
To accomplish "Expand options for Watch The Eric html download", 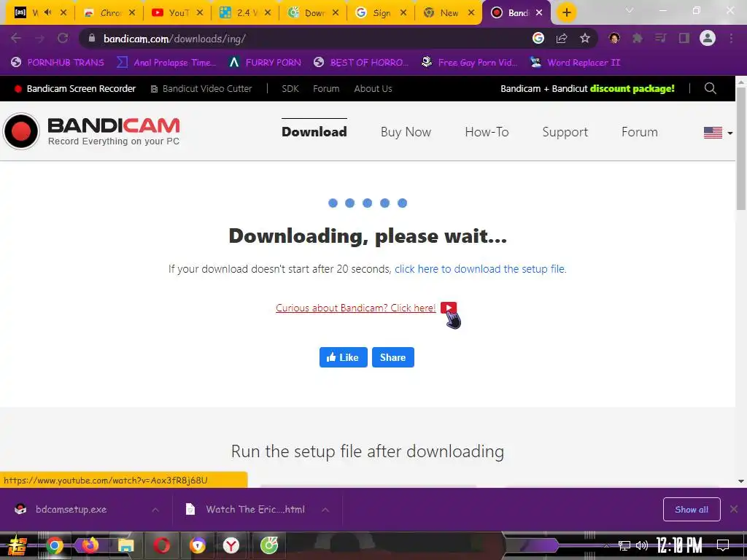I will click(x=325, y=510).
